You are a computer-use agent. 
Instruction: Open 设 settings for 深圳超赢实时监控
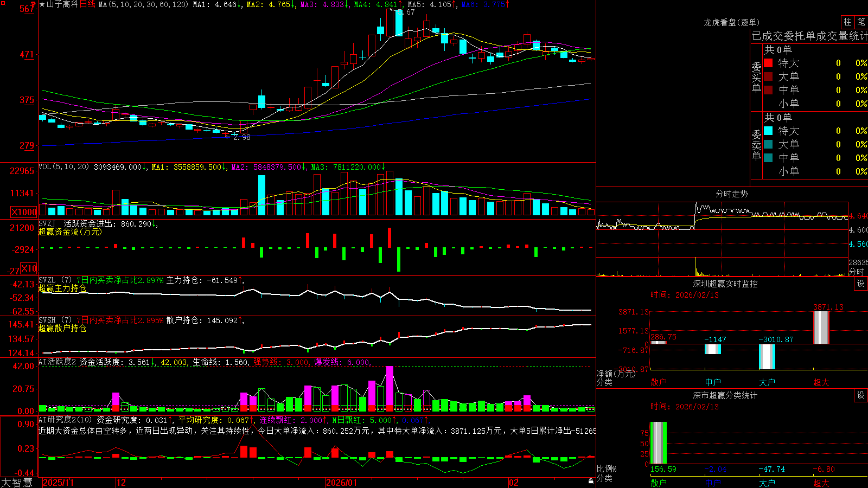(x=861, y=284)
